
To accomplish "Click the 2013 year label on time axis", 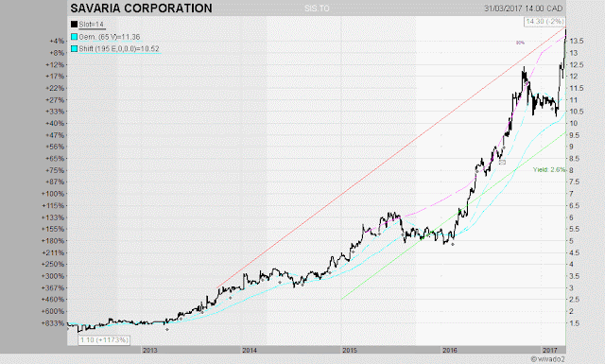I will pyautogui.click(x=150, y=350).
